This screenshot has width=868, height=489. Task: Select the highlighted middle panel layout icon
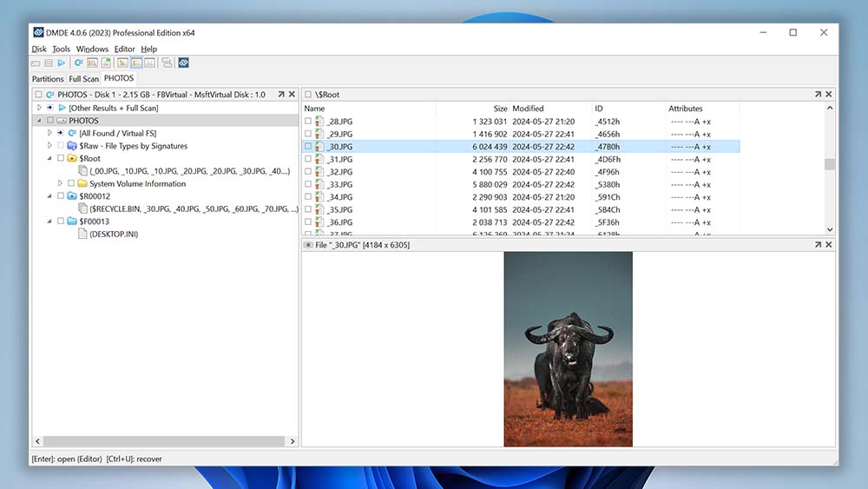[136, 63]
